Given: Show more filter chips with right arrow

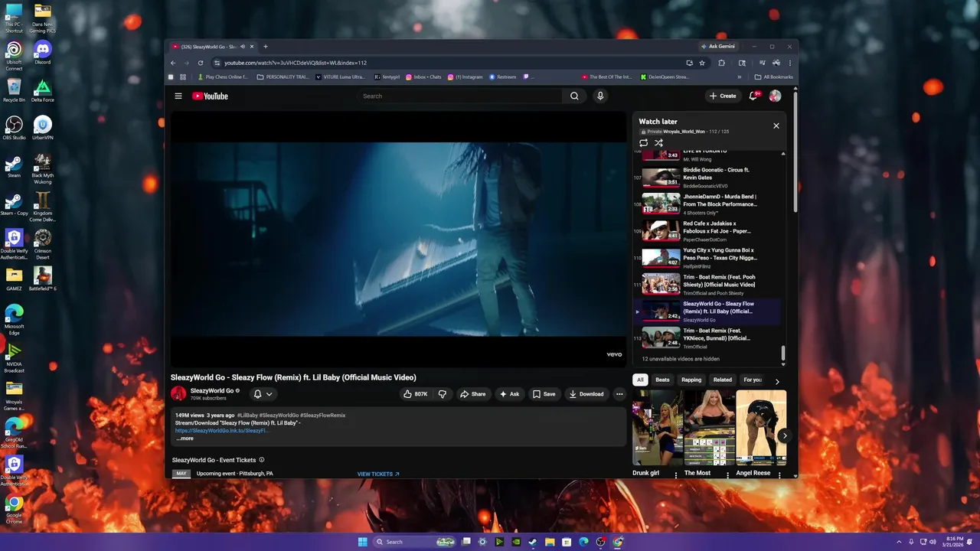Looking at the screenshot, I should point(777,380).
